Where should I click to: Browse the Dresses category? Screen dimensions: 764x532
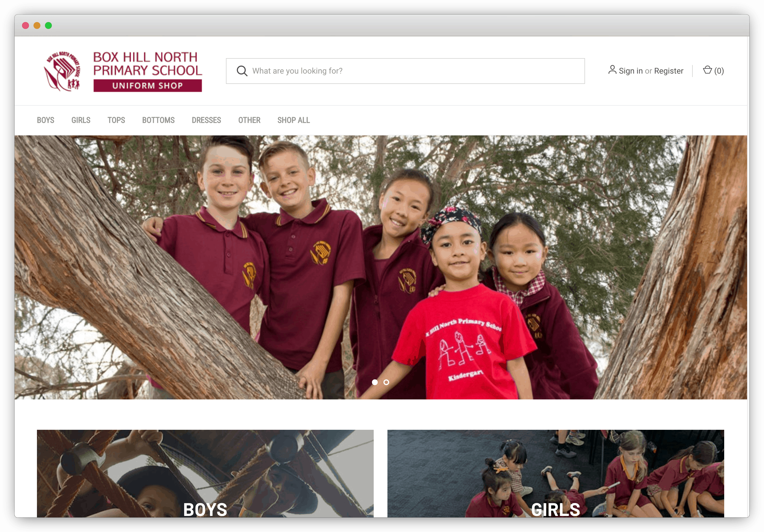[206, 120]
